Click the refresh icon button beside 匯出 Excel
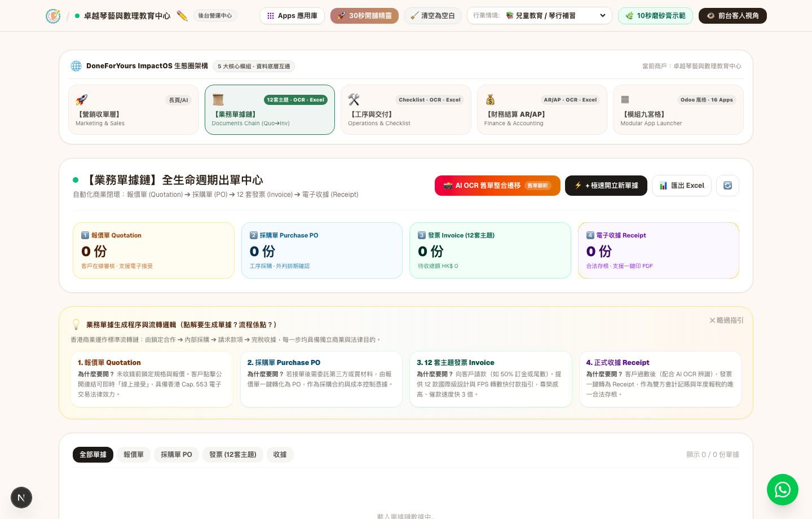This screenshot has width=812, height=519. pos(727,186)
